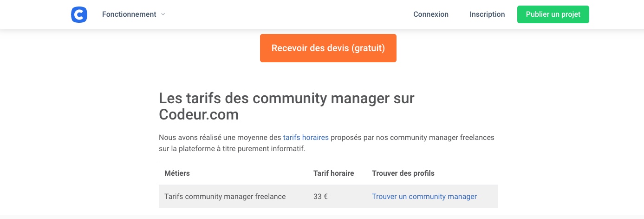This screenshot has height=219, width=644.
Task: Click the blue Codeur logo icon
Action: tap(79, 14)
